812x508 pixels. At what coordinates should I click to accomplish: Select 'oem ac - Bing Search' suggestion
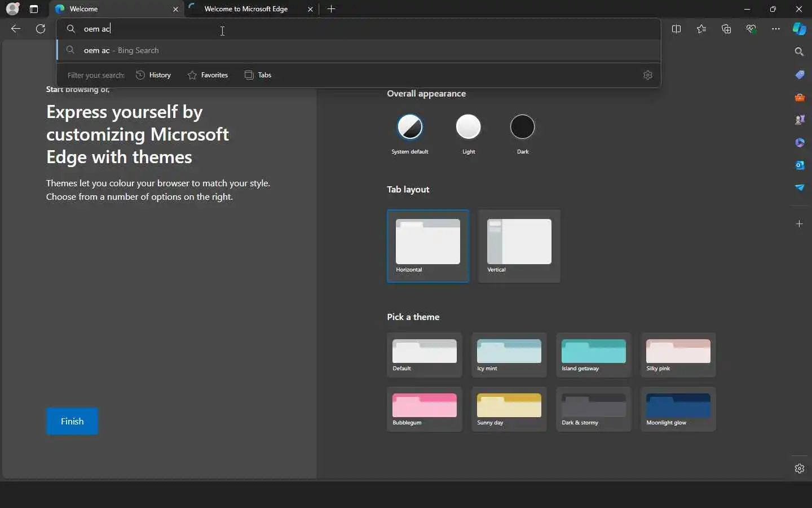[x=359, y=50]
